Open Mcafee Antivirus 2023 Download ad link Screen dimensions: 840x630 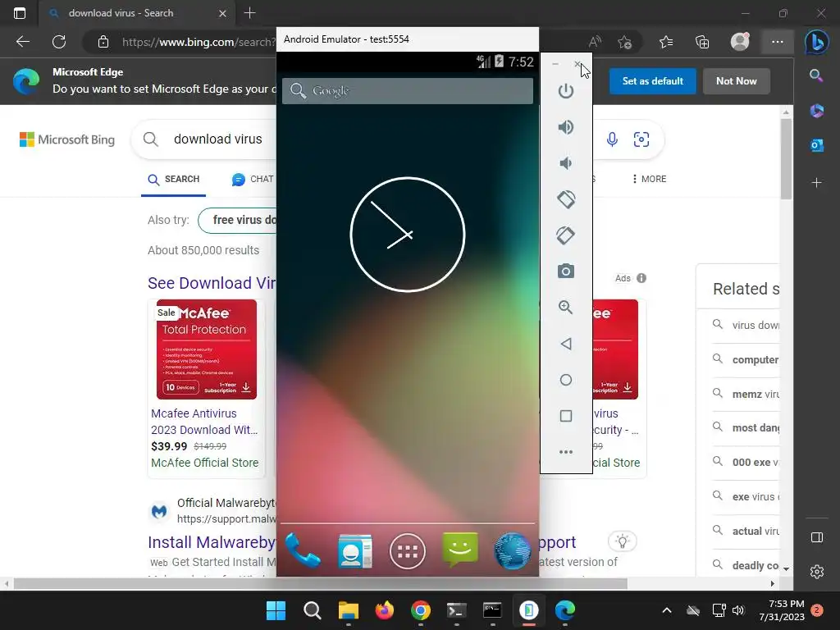click(x=204, y=422)
